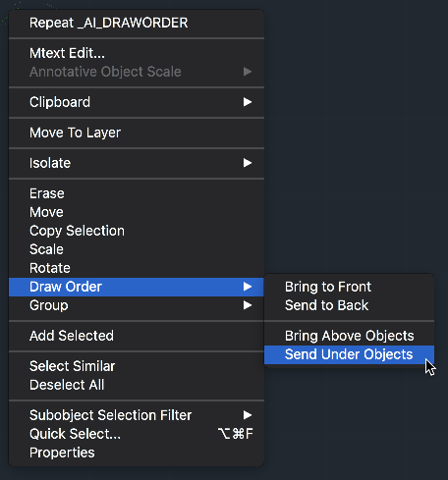Open Quick Select… dialog
The width and height of the screenshot is (448, 480).
(x=137, y=434)
